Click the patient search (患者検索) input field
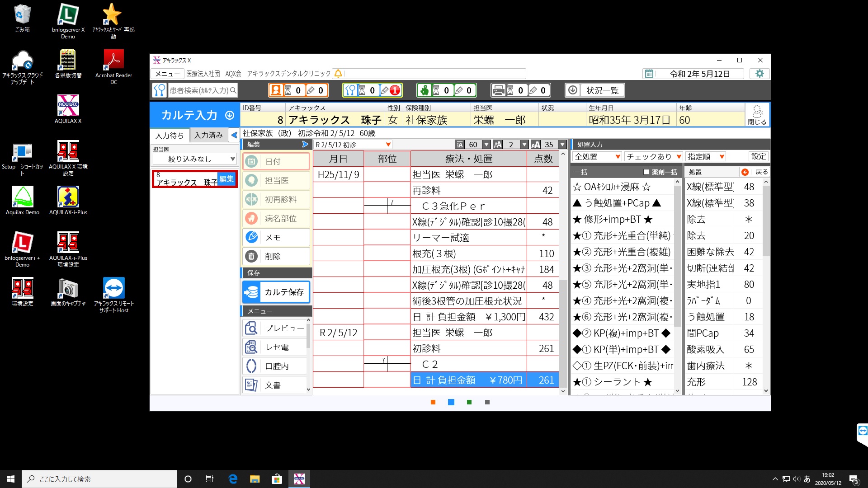Image resolution: width=868 pixels, height=488 pixels. 199,90
